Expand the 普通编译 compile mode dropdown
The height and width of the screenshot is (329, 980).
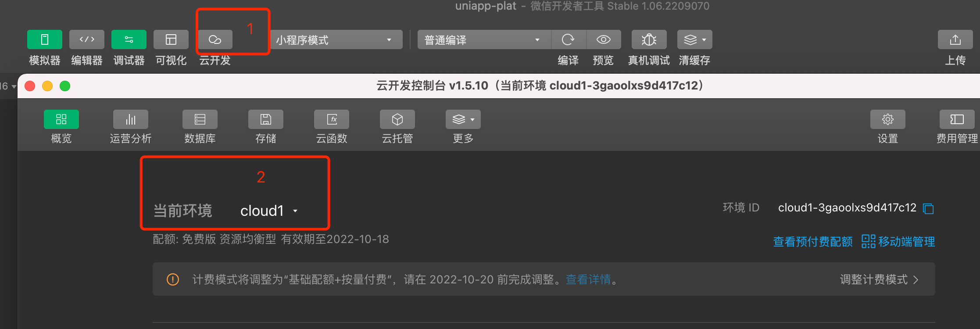click(484, 39)
